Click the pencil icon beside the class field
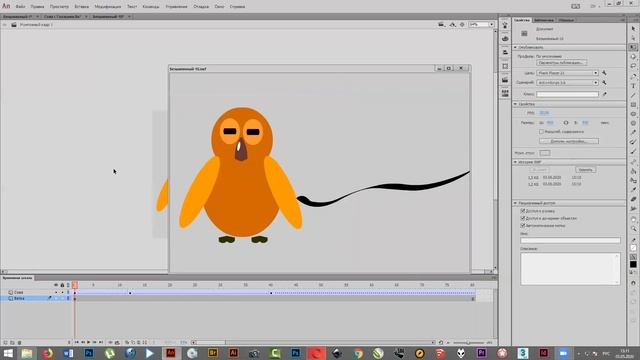 604,94
